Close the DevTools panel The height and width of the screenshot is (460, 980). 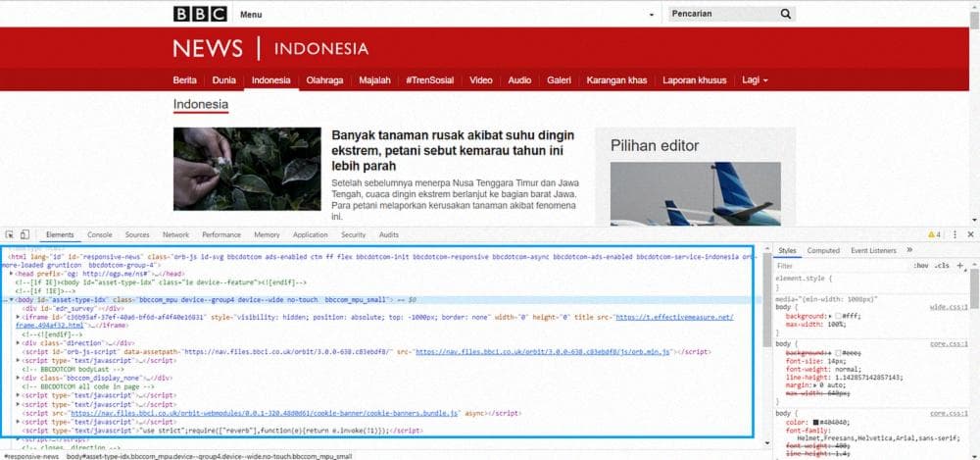click(970, 234)
